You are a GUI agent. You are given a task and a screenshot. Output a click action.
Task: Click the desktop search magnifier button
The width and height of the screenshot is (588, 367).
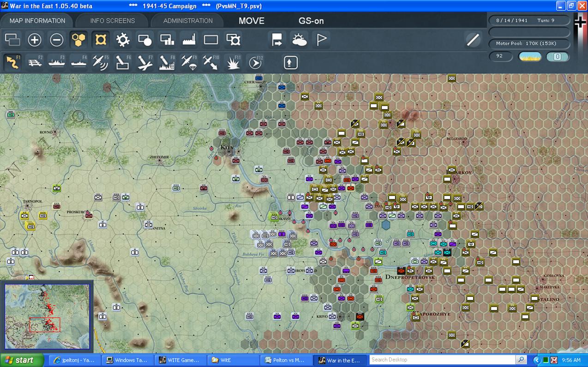[x=521, y=360]
